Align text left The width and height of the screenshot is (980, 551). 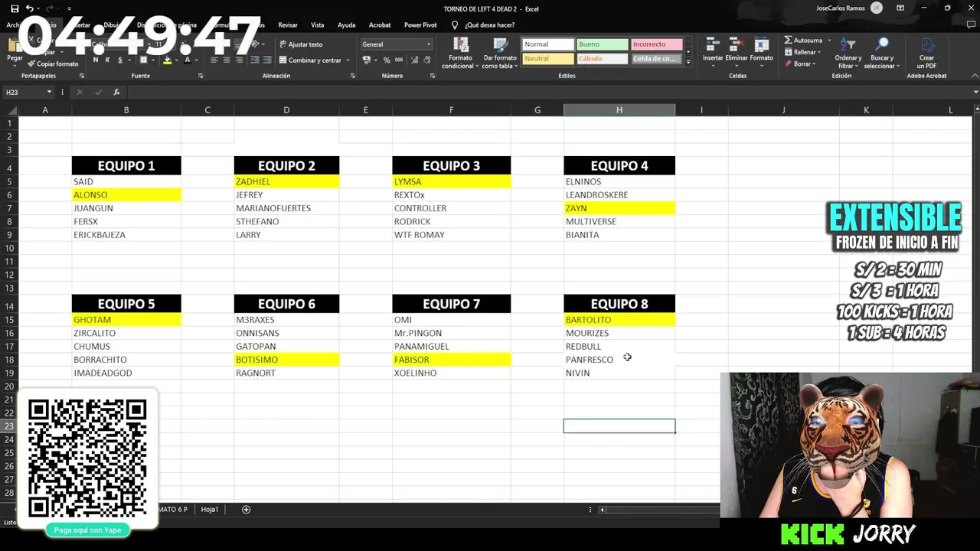coord(214,60)
